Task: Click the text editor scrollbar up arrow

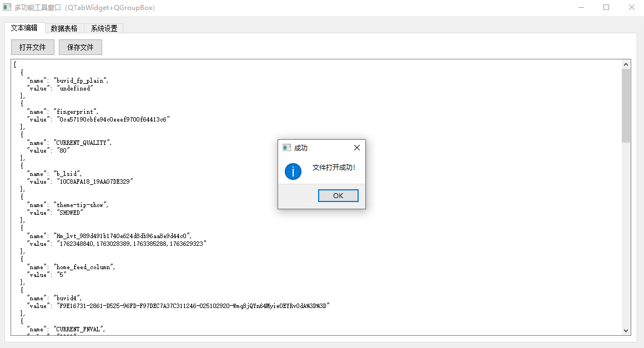Action: pyautogui.click(x=626, y=64)
